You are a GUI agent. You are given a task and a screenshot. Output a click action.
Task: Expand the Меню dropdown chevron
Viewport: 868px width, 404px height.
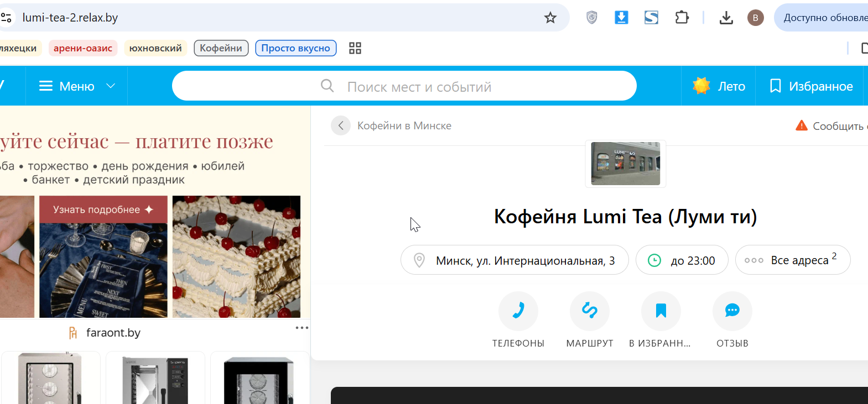tap(111, 86)
